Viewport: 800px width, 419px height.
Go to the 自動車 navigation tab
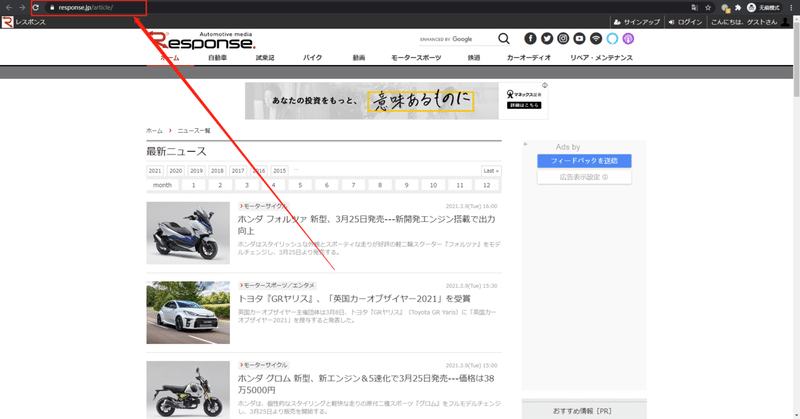217,58
